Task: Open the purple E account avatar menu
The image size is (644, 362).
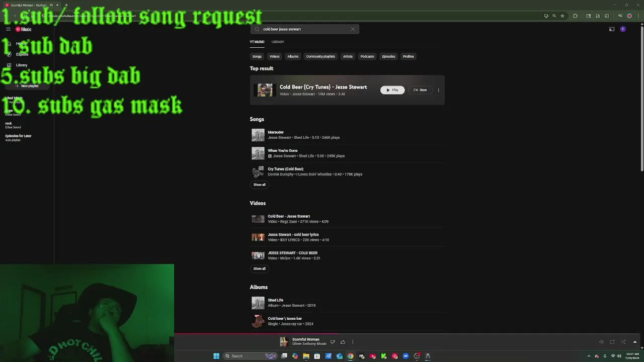Action: (623, 29)
